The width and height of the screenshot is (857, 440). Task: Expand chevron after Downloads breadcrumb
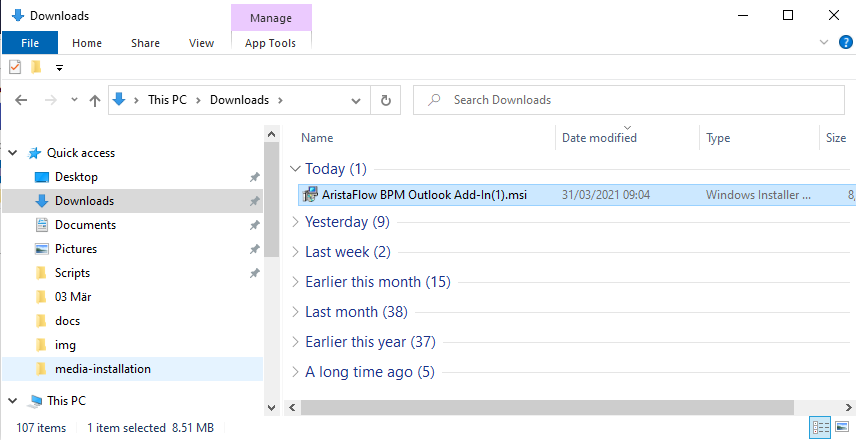280,100
